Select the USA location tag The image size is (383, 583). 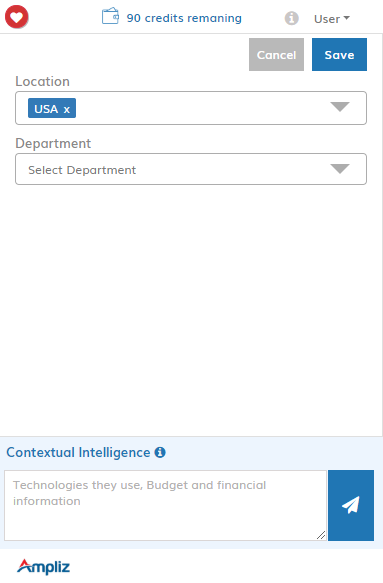[x=46, y=109]
